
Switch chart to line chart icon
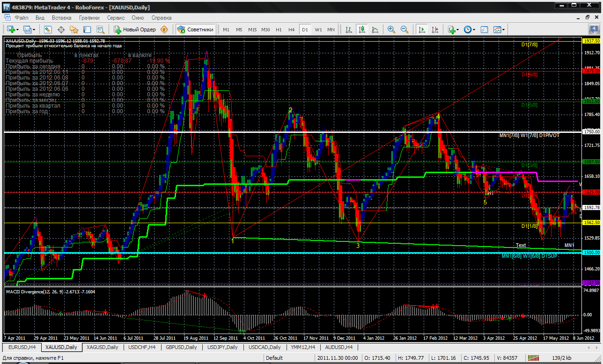pyautogui.click(x=375, y=29)
